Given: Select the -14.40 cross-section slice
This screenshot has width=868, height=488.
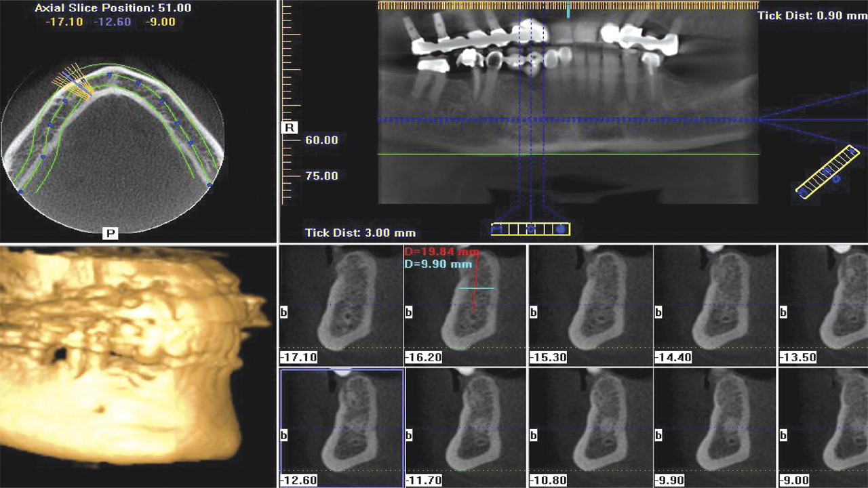Looking at the screenshot, I should click(x=715, y=305).
